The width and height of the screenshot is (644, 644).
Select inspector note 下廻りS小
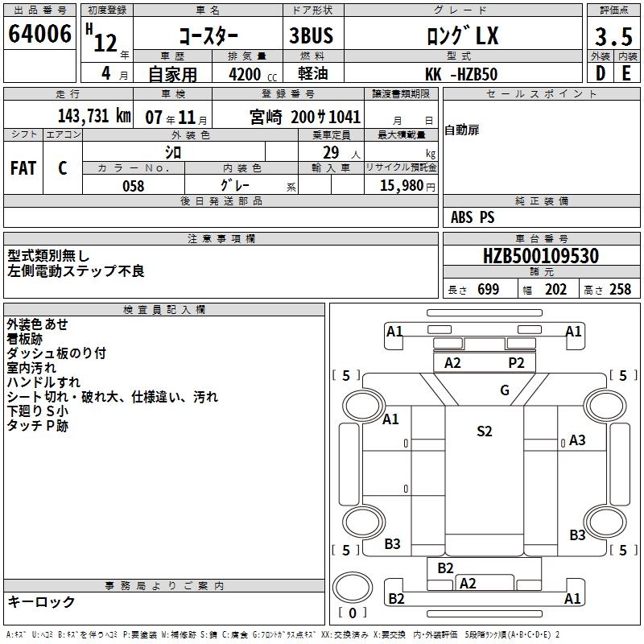click(37, 411)
